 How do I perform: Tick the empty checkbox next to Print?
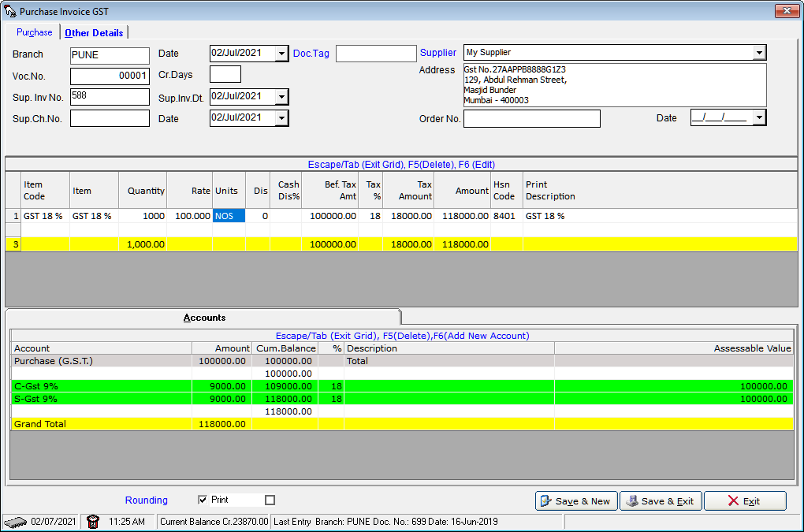coord(270,500)
